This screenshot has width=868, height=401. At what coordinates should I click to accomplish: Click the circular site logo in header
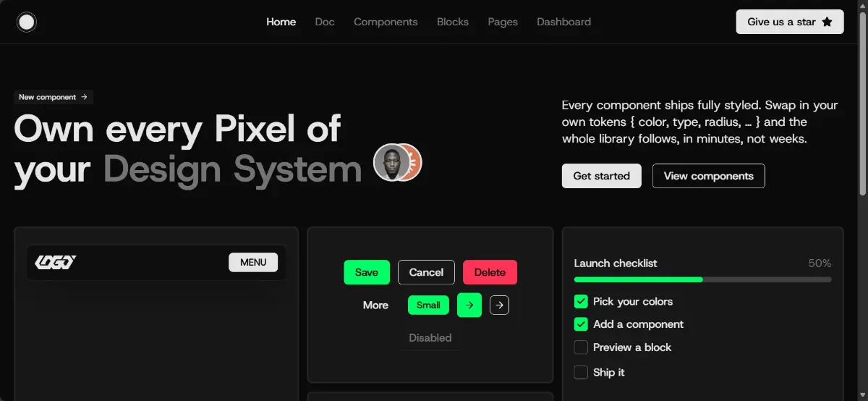point(27,22)
